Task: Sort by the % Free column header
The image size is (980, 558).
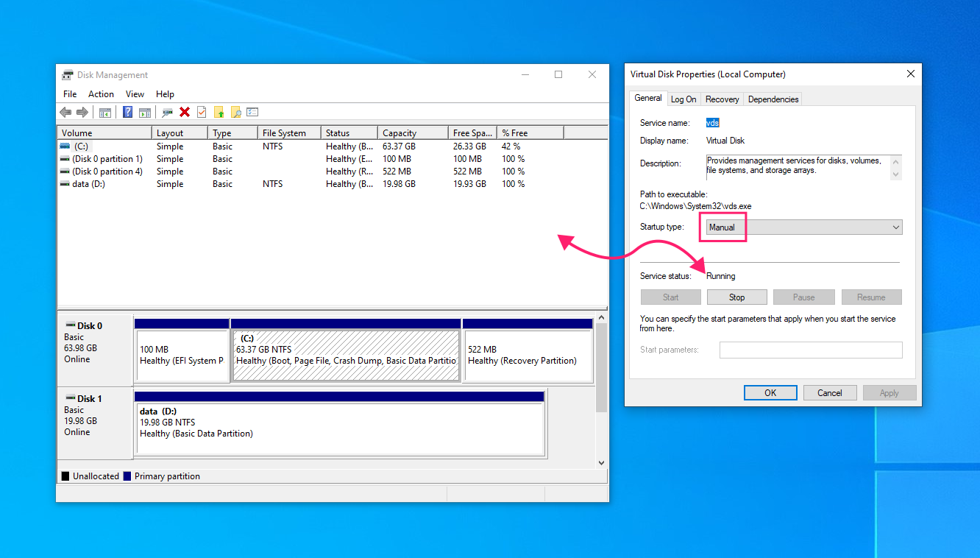Action: click(x=530, y=133)
